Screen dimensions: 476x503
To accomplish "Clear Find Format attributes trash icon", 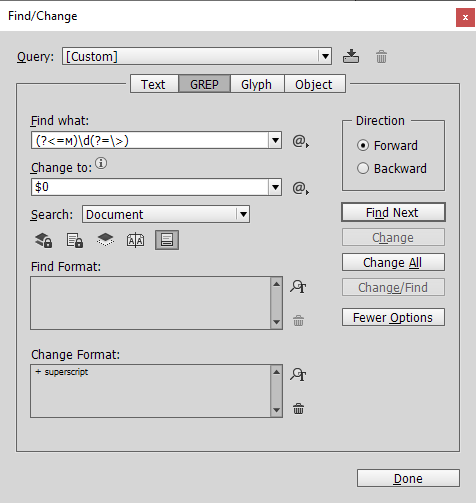I will [x=298, y=321].
